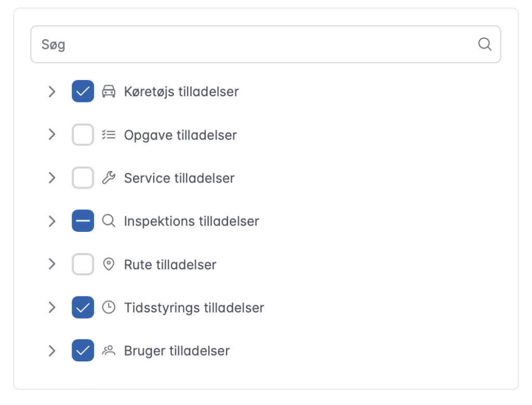532x405 pixels.
Task: Click the users icon for Bruger tilladelser
Action: tap(109, 350)
